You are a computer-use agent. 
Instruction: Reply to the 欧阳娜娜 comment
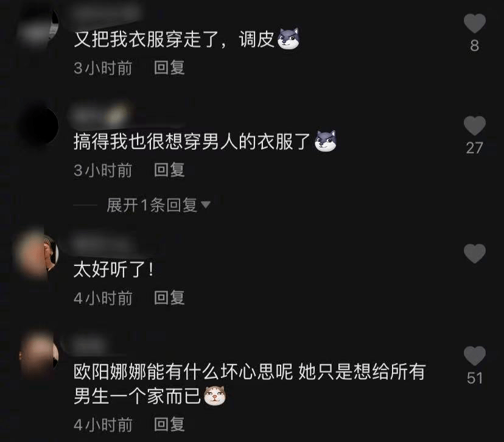coord(169,424)
